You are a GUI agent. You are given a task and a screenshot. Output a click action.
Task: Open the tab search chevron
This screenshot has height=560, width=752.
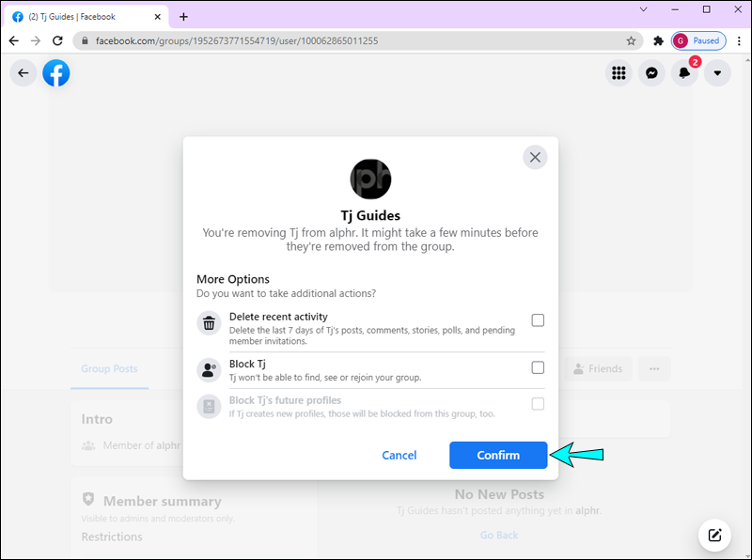pyautogui.click(x=643, y=9)
